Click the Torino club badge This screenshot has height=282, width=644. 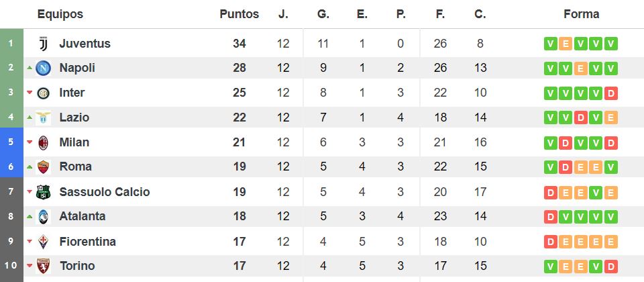tap(43, 266)
